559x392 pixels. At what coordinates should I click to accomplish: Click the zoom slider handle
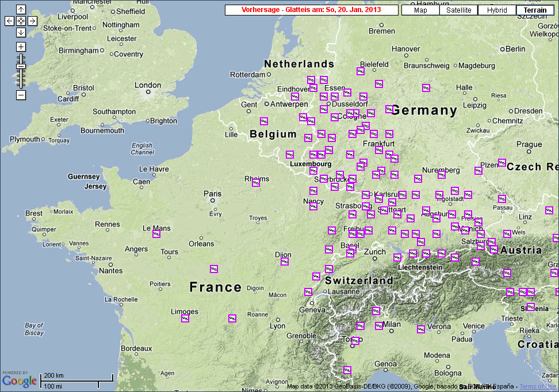21,66
